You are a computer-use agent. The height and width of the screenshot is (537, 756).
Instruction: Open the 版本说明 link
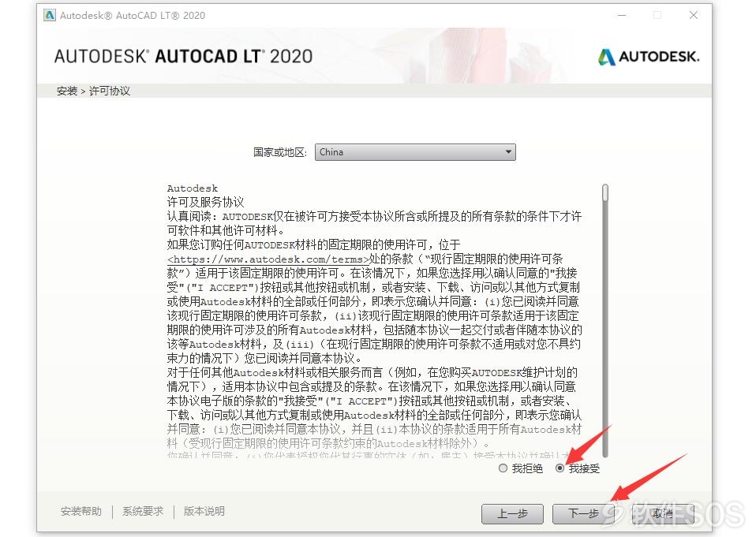204,512
